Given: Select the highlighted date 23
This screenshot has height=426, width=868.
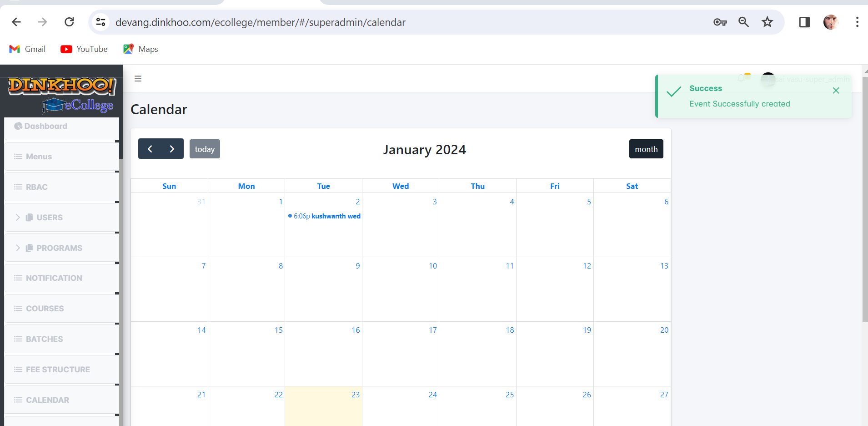Looking at the screenshot, I should tap(356, 395).
